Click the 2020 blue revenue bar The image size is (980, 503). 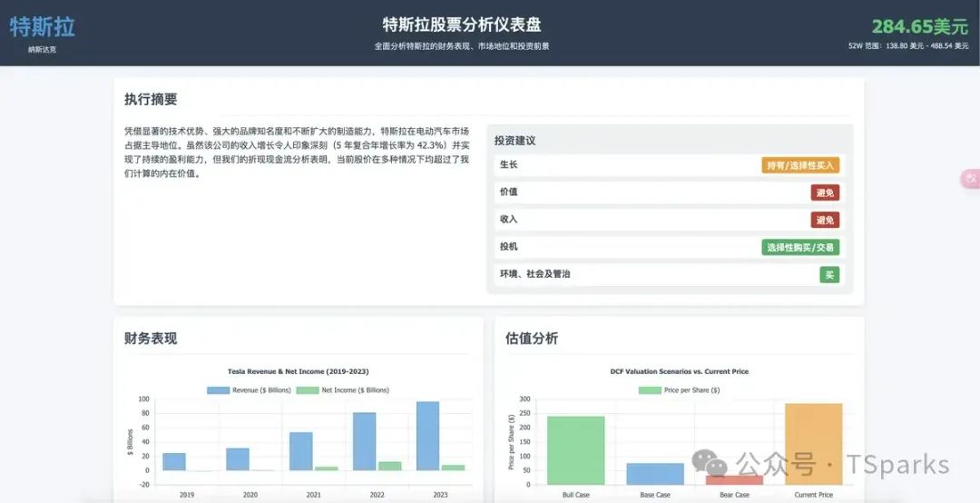point(238,459)
